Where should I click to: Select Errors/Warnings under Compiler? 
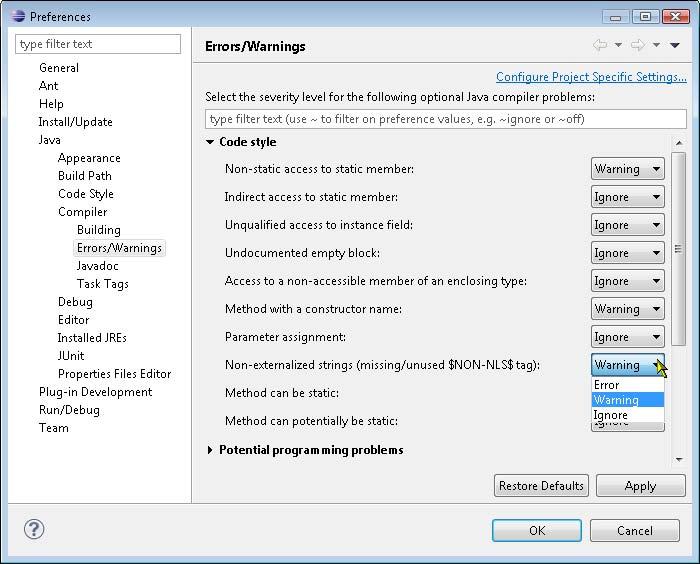(x=119, y=248)
